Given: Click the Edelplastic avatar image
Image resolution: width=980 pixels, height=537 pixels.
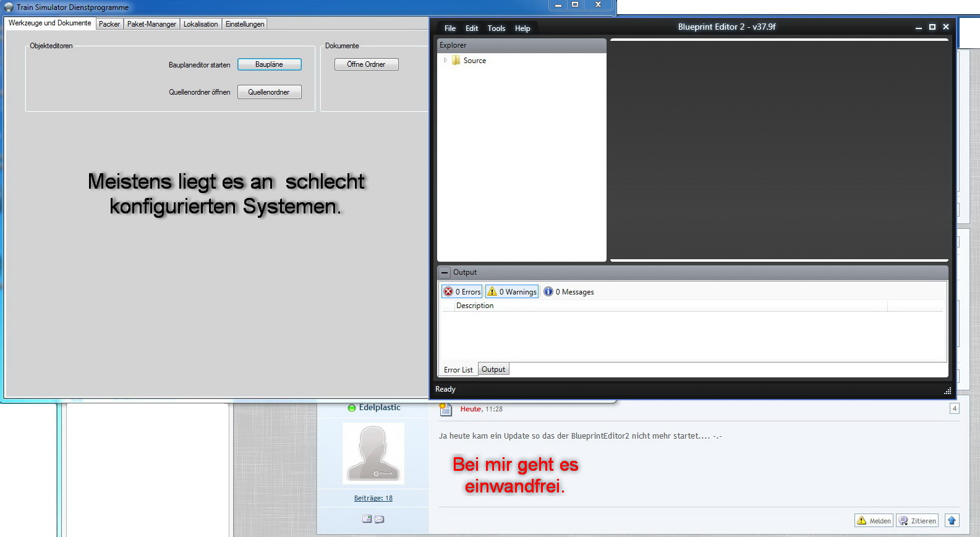Looking at the screenshot, I should click(x=373, y=453).
